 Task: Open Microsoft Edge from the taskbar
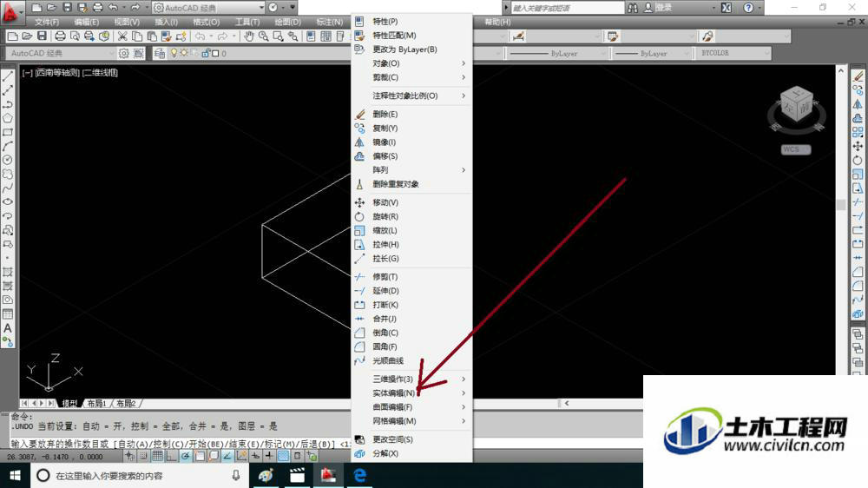coord(360,475)
